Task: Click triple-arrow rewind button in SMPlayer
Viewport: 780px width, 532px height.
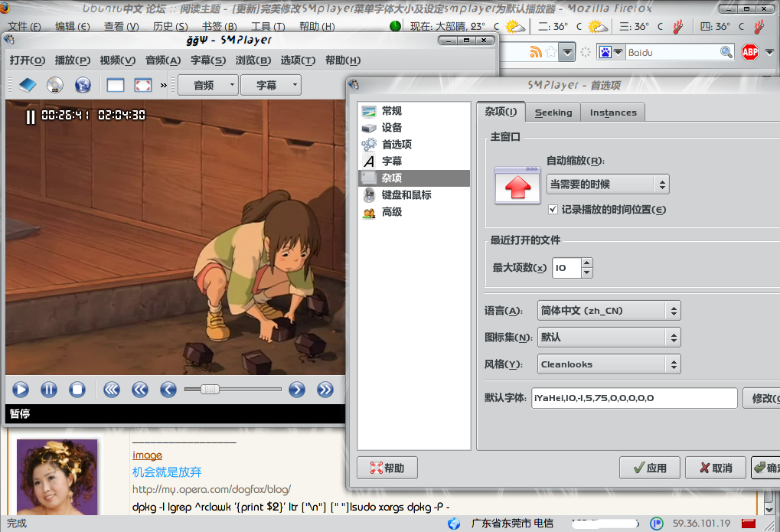Action: point(112,390)
